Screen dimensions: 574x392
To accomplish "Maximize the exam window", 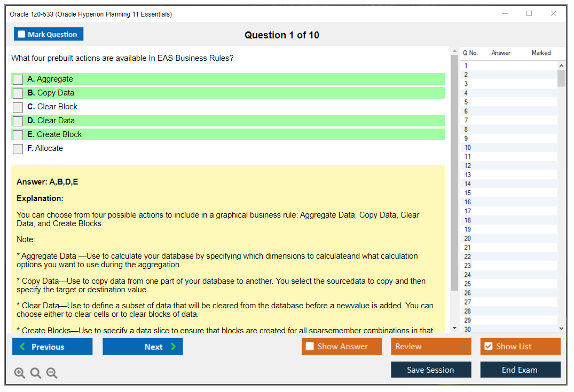I will click(x=529, y=14).
